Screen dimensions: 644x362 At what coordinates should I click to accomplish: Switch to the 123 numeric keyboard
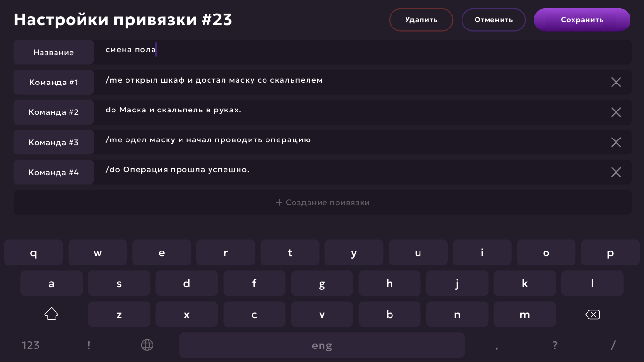click(x=30, y=345)
